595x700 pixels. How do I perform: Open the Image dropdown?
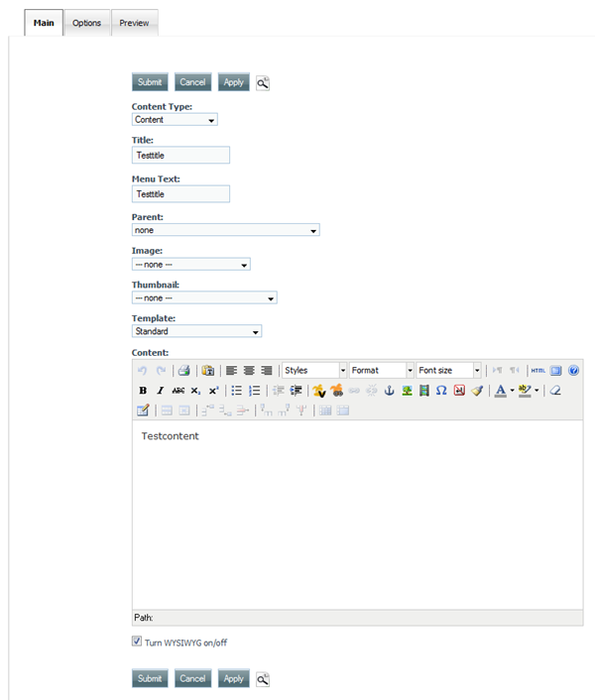click(x=191, y=265)
